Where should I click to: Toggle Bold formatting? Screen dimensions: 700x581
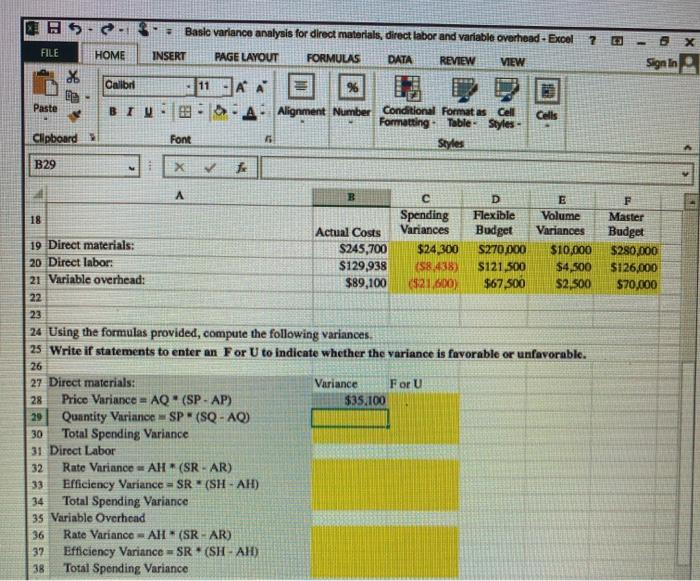click(x=113, y=112)
